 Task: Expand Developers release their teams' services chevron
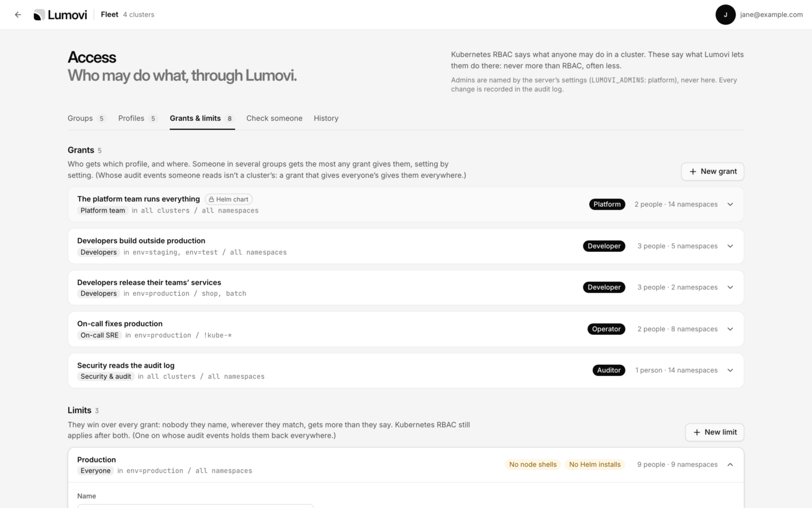730,287
